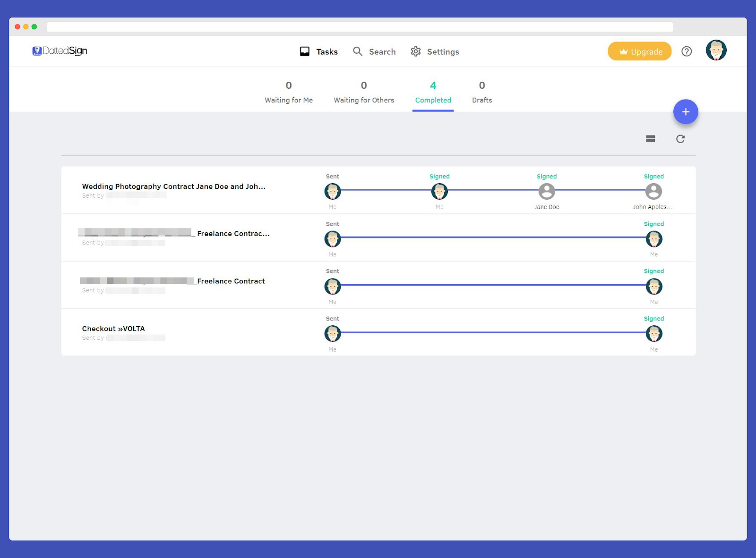The width and height of the screenshot is (756, 558).
Task: Open the Checkout »VOLTA task
Action: [x=113, y=329]
